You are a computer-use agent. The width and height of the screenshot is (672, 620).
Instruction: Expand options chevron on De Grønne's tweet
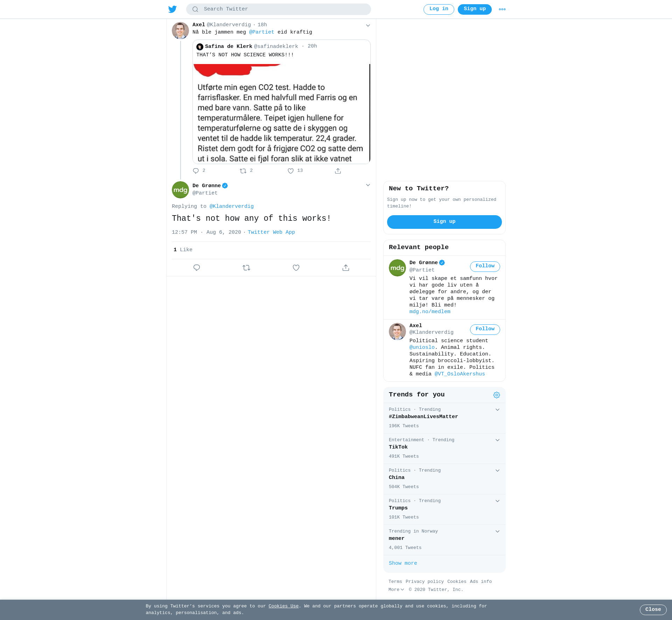(368, 185)
